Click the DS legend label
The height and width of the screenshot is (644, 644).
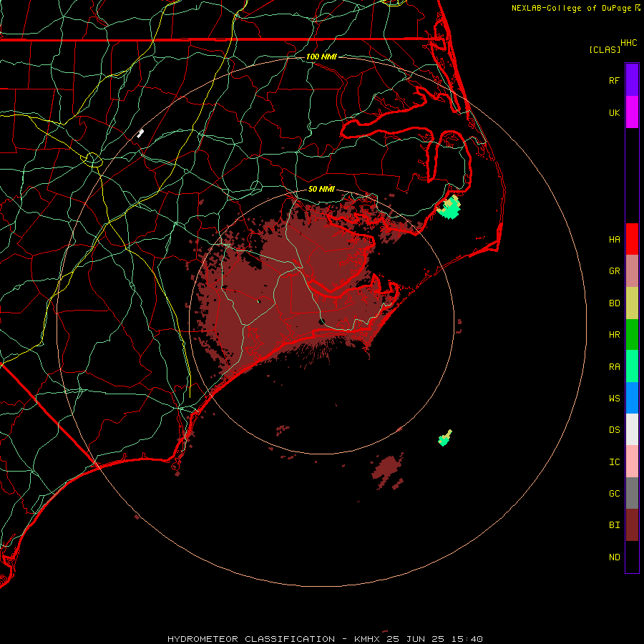click(614, 430)
